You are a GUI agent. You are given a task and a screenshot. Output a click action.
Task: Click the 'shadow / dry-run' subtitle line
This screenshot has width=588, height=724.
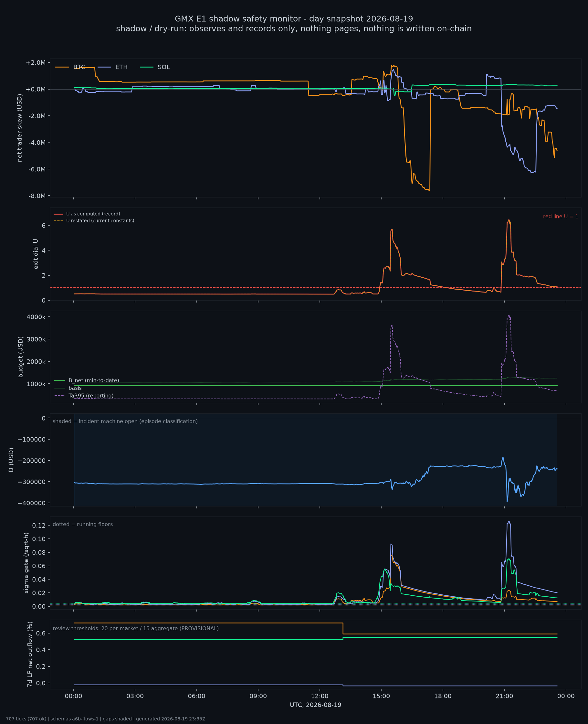tap(294, 28)
